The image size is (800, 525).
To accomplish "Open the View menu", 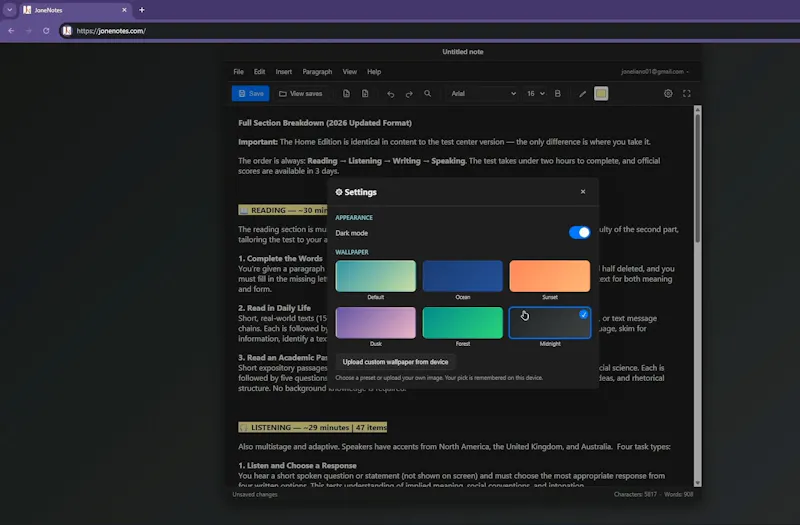I will coord(349,72).
